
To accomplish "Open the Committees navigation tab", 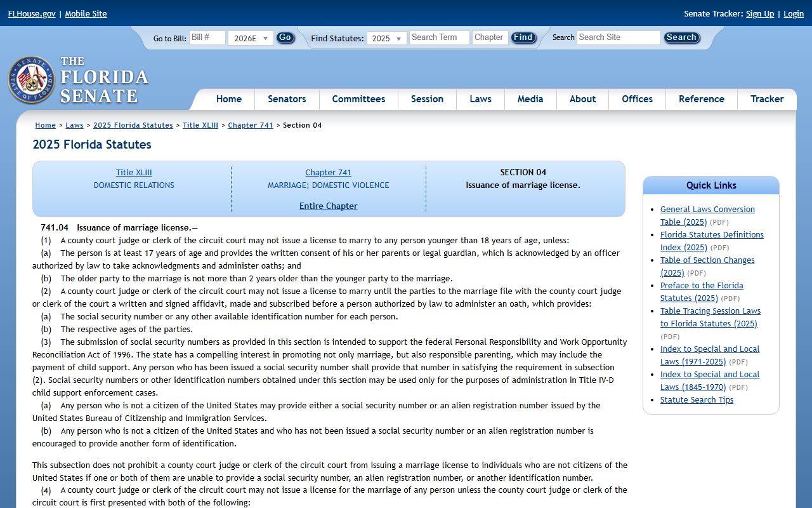I will pos(358,99).
